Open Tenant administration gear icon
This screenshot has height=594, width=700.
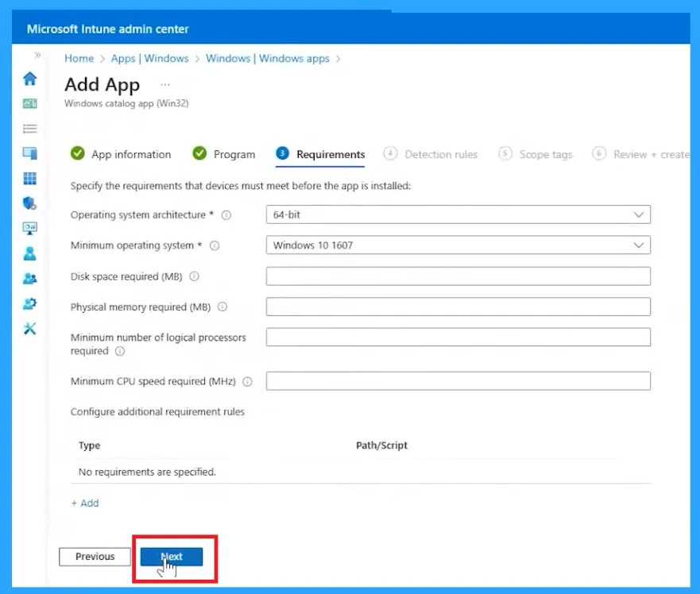(30, 303)
